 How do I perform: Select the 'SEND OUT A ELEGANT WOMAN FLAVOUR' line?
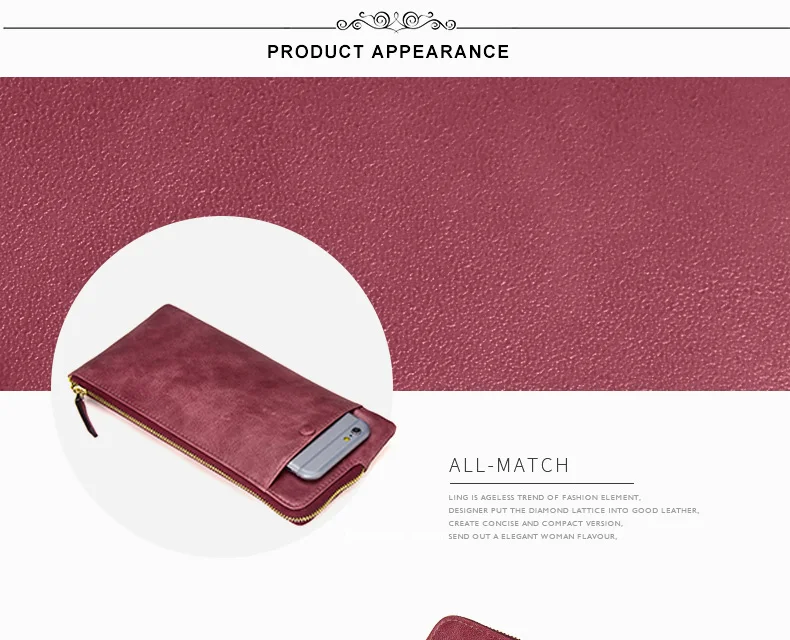(x=533, y=537)
